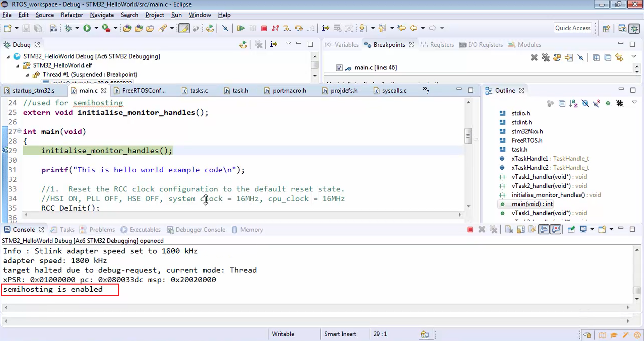
Task: Click the Open Perspective icon
Action: [x=606, y=29]
